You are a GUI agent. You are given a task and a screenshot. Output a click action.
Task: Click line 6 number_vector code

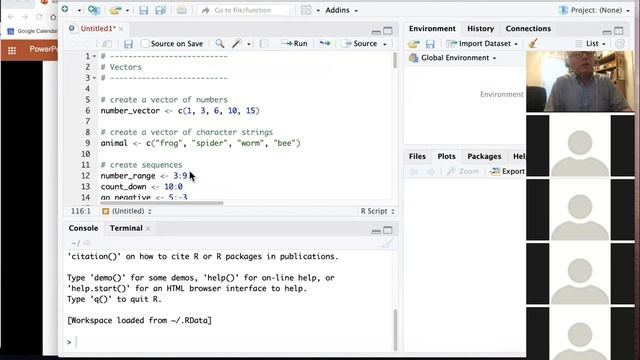180,111
